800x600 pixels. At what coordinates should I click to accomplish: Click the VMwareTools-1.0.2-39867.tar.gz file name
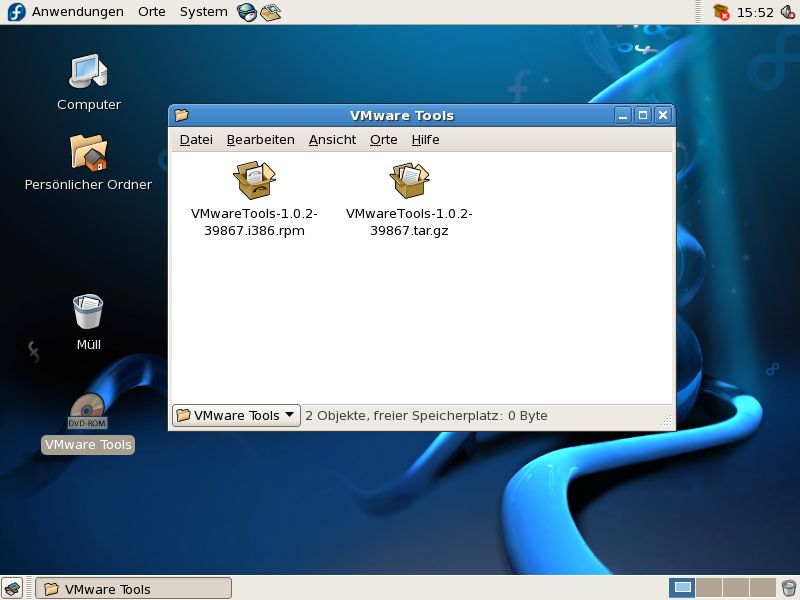tap(409, 222)
